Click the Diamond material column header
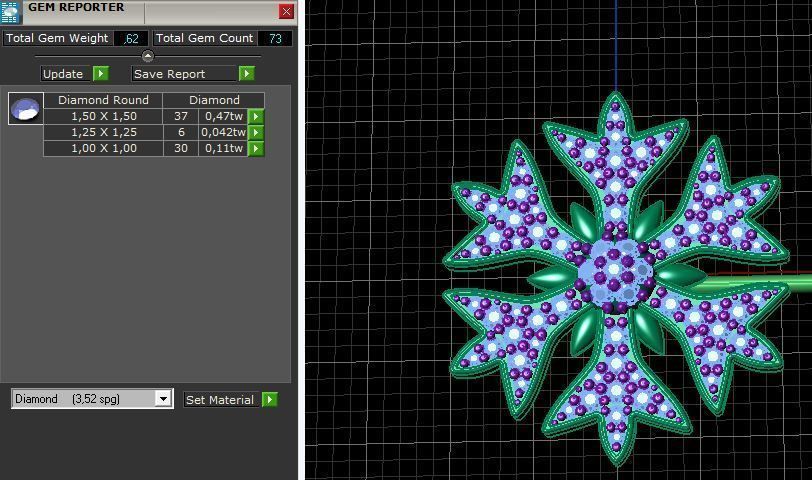 (x=214, y=100)
